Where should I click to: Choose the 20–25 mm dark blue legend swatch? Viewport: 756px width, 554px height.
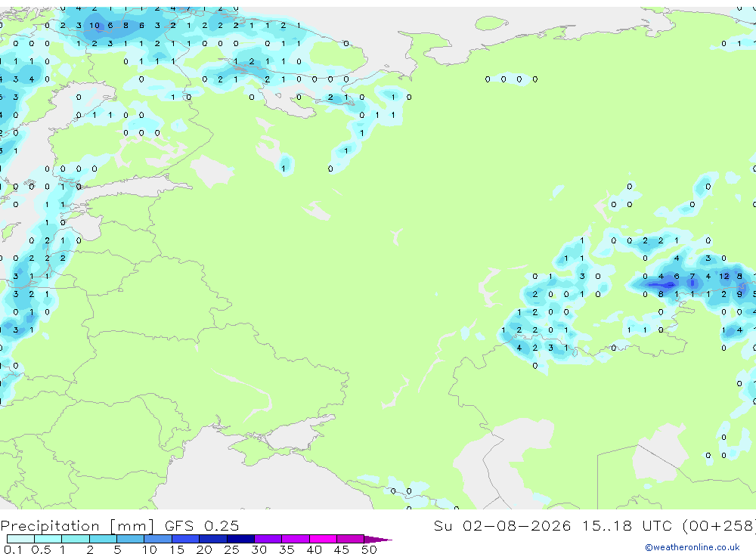click(213, 539)
